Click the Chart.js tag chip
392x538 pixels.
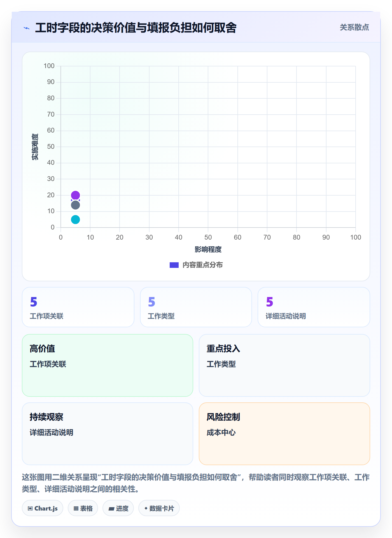(x=43, y=508)
